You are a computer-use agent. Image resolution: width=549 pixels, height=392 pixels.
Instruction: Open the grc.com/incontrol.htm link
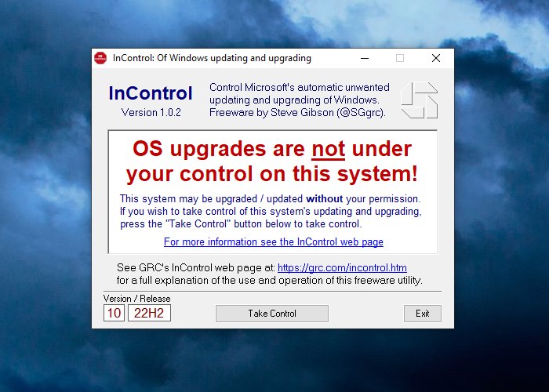(342, 268)
